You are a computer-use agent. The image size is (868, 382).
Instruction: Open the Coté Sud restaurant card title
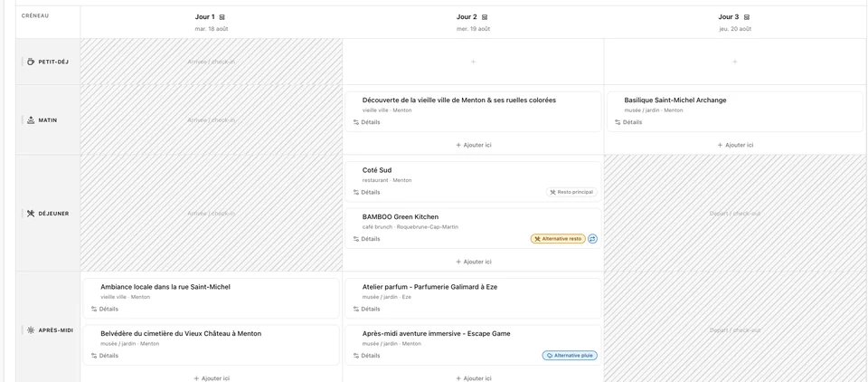[x=377, y=170]
